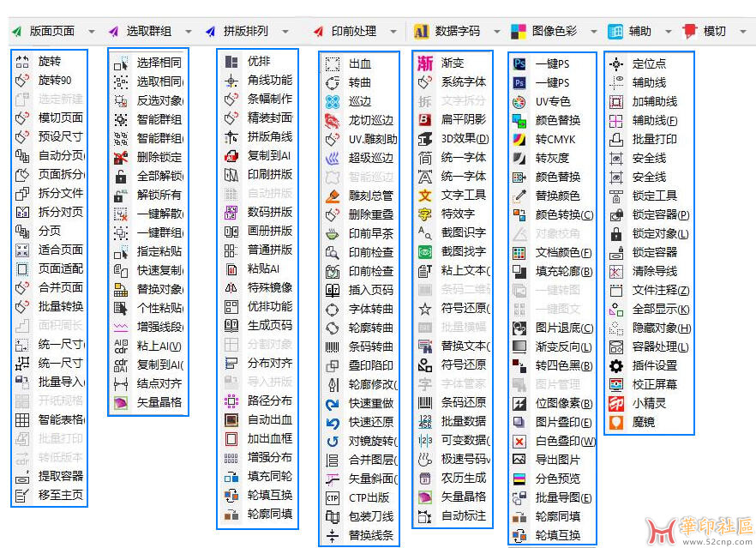
Task: Expand the dropdown arrow beside 版面页面
Action: 92,32
